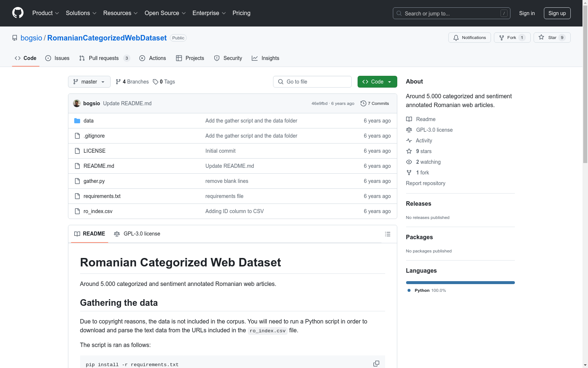This screenshot has height=368, width=588.
Task: Click the LICENSE file icon
Action: 77,151
